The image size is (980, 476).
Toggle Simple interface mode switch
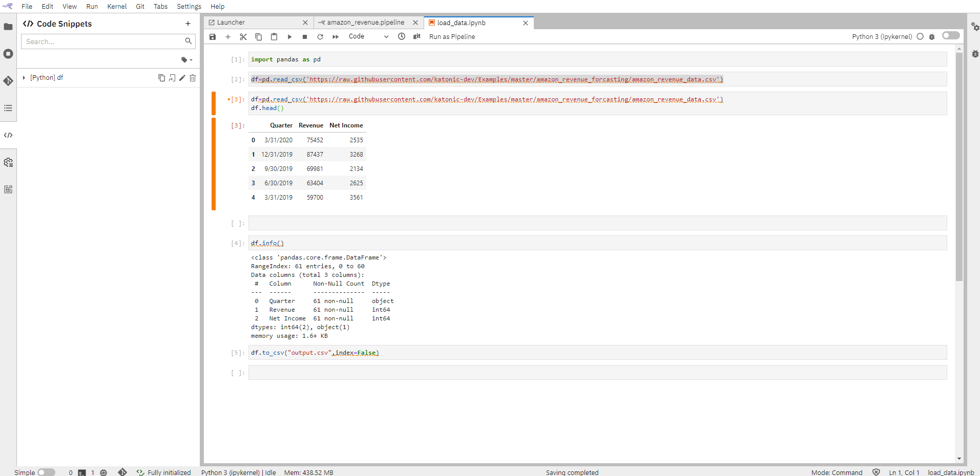coord(46,472)
